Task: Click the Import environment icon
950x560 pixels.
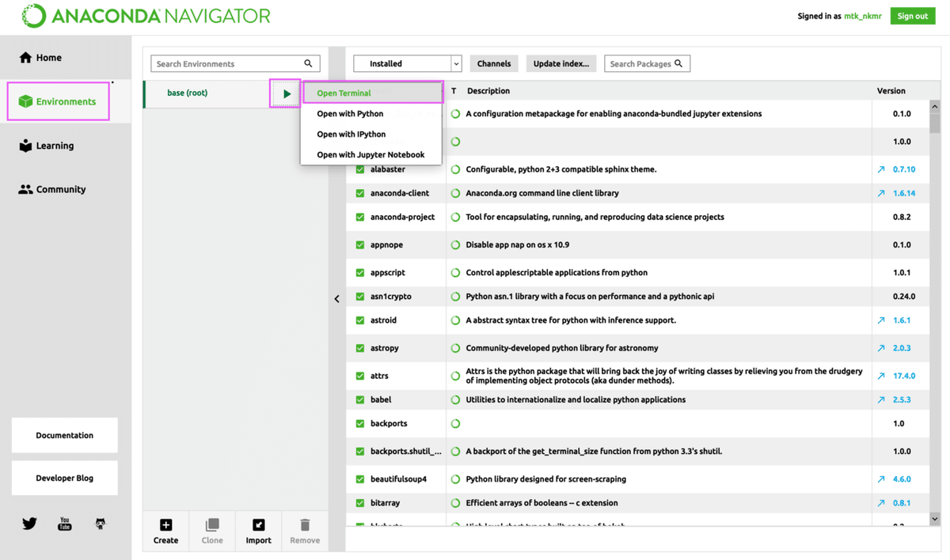Action: (258, 525)
